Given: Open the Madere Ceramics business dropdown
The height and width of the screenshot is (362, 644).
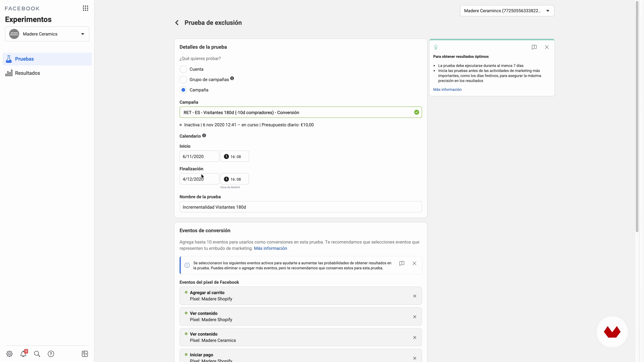Looking at the screenshot, I should tap(47, 34).
